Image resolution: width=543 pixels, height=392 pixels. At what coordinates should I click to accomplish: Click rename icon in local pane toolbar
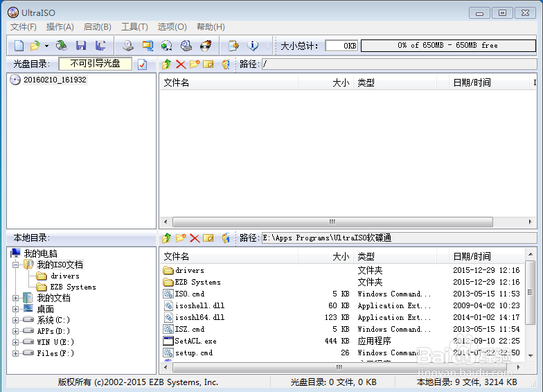coord(208,238)
